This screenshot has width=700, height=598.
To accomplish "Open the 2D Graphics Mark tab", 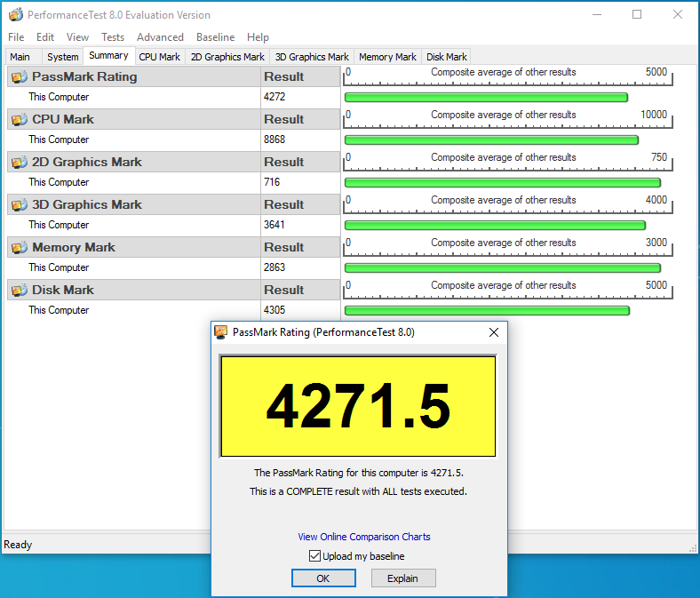I will coord(227,57).
